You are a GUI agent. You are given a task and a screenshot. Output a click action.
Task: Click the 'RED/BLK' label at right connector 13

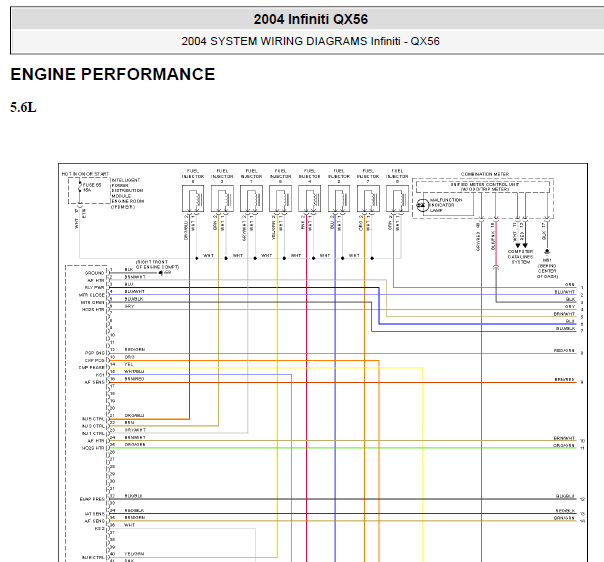click(565, 511)
